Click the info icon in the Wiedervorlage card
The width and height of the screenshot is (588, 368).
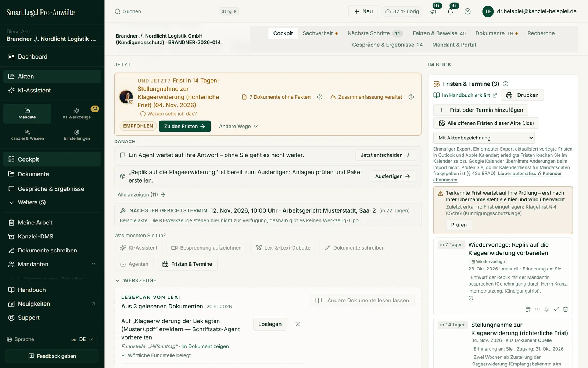[x=471, y=298]
